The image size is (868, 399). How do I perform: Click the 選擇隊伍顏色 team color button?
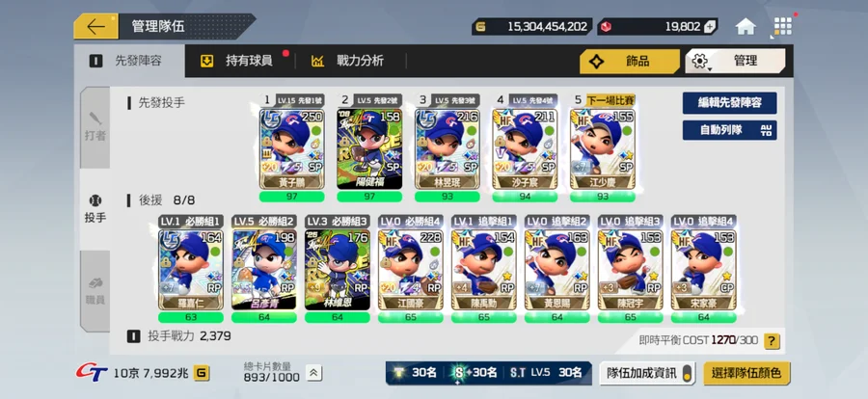coord(746,373)
